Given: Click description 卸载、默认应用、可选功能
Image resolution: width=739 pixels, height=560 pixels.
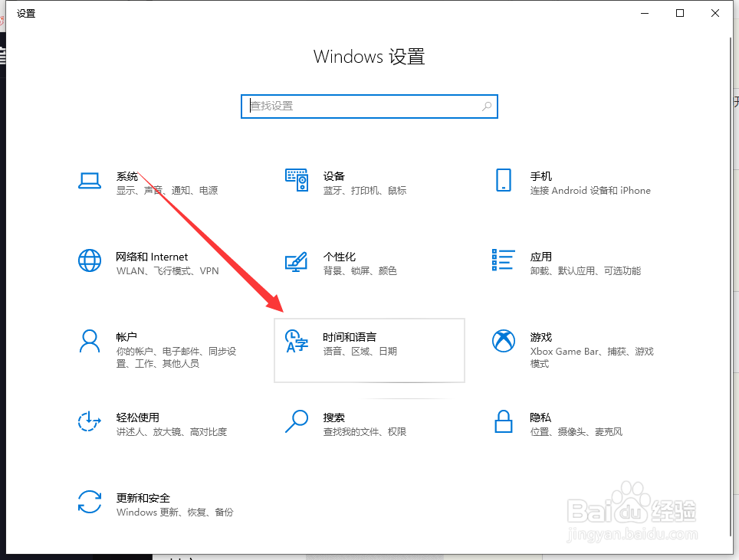Looking at the screenshot, I should click(x=586, y=271).
